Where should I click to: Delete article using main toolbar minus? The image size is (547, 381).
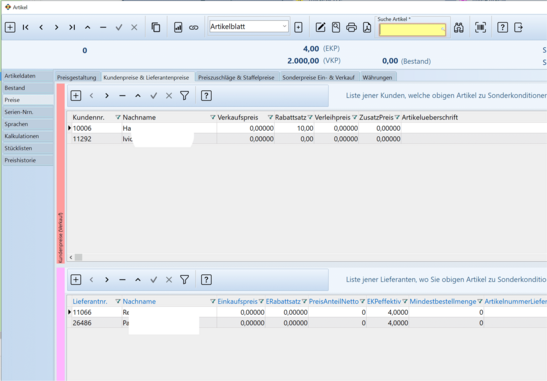[x=103, y=27]
